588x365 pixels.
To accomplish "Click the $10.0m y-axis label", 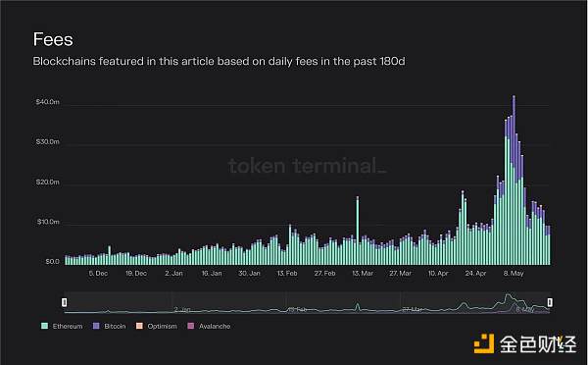I will (x=48, y=222).
